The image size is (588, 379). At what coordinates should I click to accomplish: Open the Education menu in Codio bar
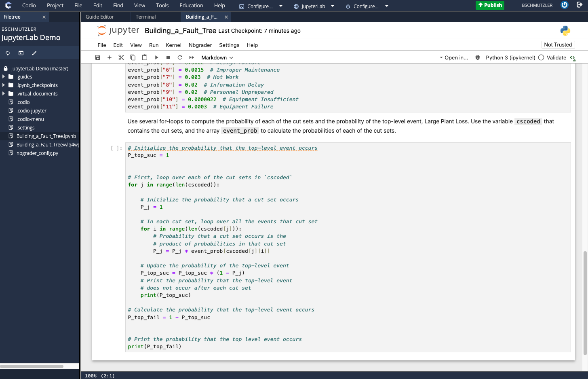point(191,5)
